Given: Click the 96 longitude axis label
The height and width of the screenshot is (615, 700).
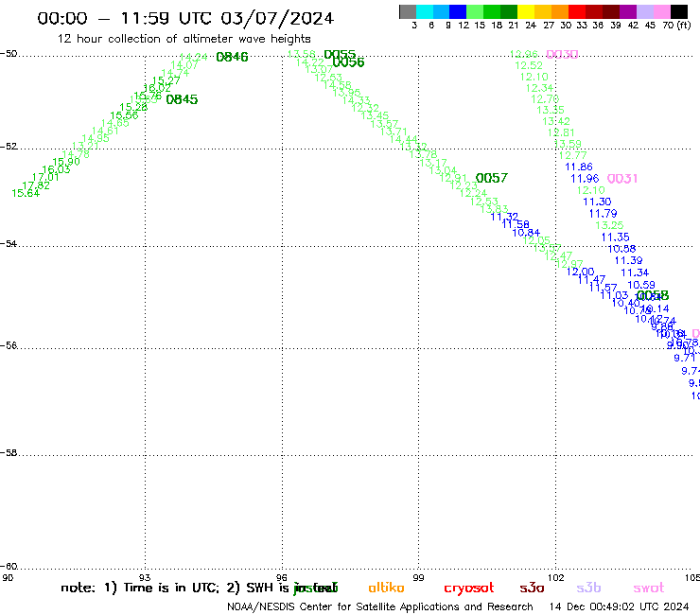Looking at the screenshot, I should (282, 577).
